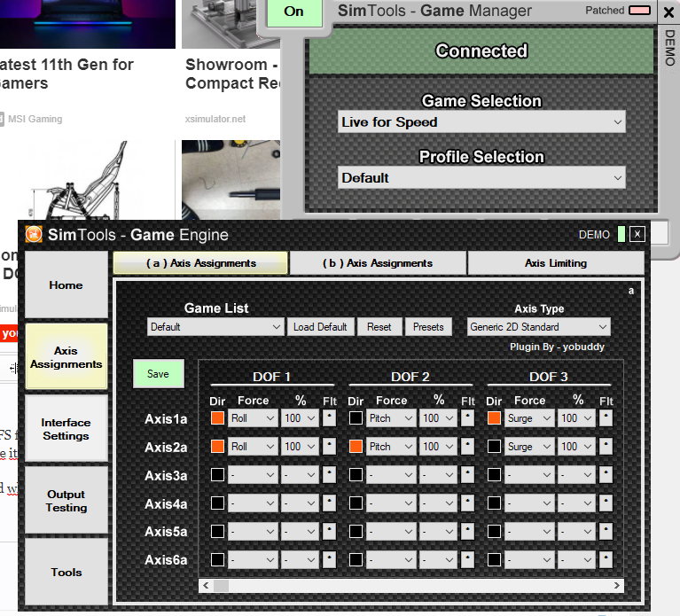Click Axis4a DOF 1 Flt filter button
This screenshot has height=616, width=680.
tap(329, 503)
